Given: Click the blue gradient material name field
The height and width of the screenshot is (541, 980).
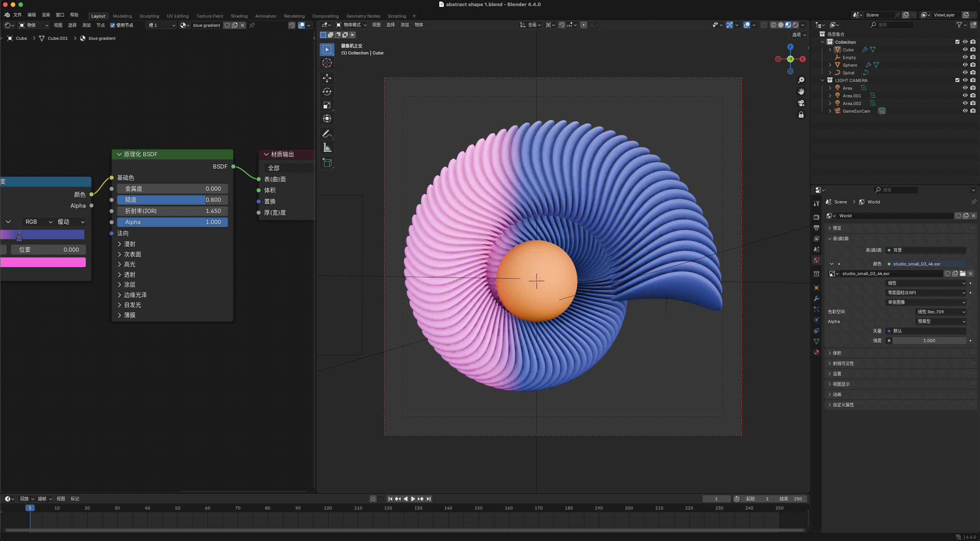Looking at the screenshot, I should point(206,25).
